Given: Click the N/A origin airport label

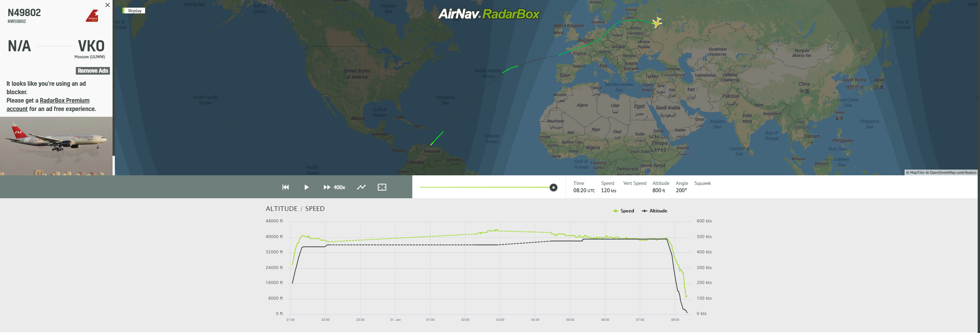Looking at the screenshot, I should pos(19,46).
